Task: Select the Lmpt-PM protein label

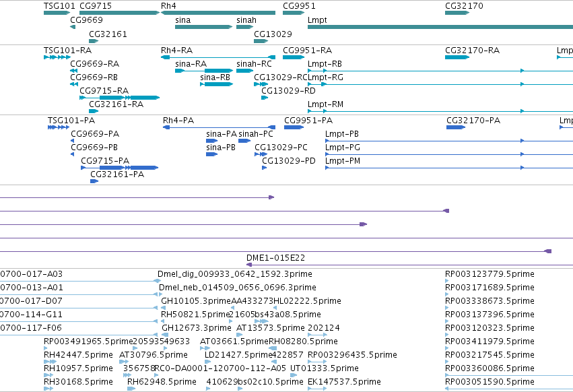Action: click(343, 161)
